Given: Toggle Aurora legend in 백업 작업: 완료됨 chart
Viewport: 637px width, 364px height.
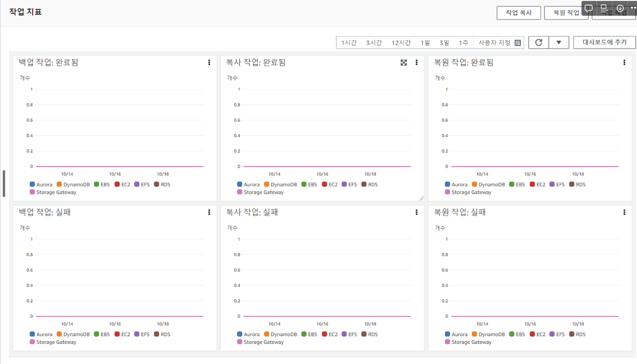Looking at the screenshot, I should (x=41, y=185).
